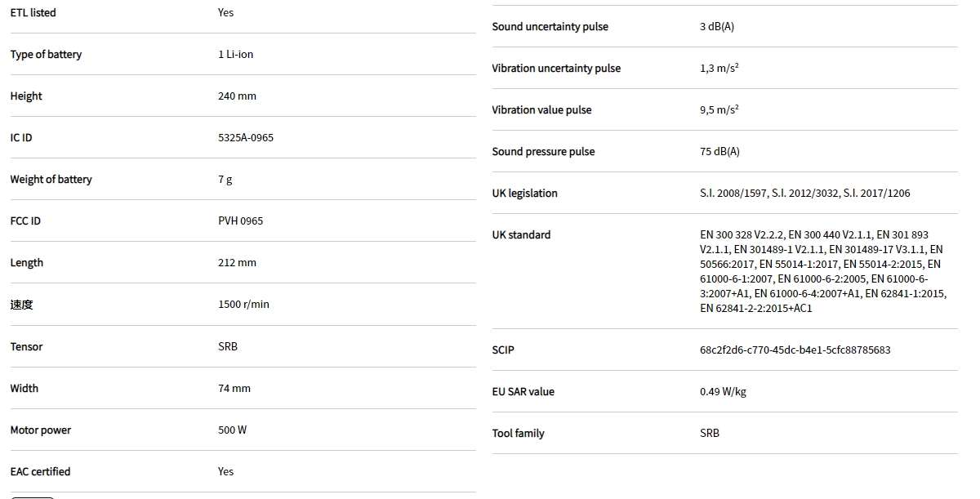
Task: Click the FCC ID value PVH 0965
Action: (240, 221)
